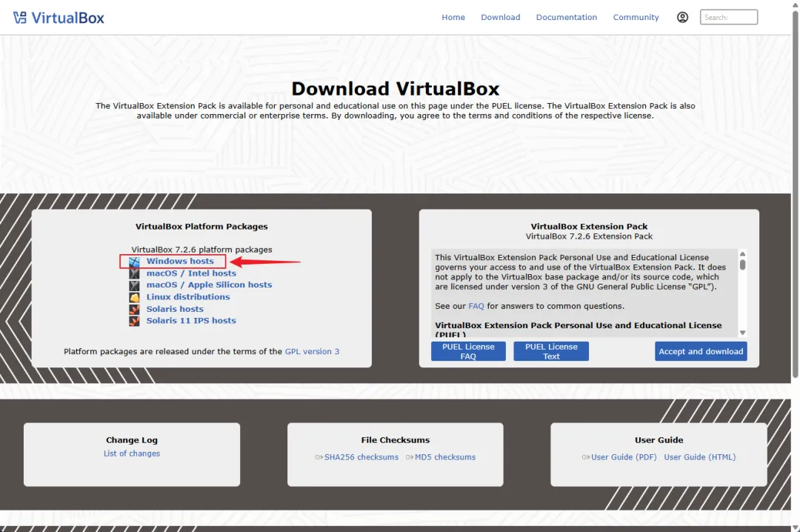
Task: Click the User Guide card title
Action: 659,440
